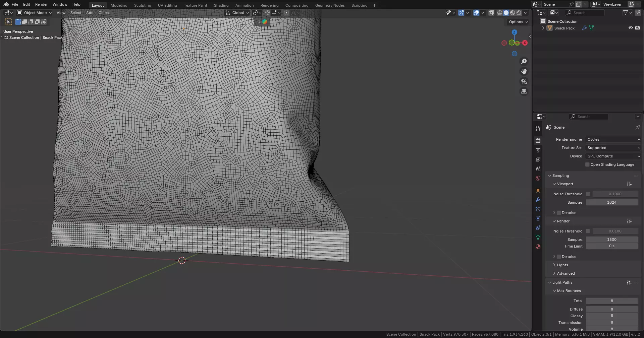Choose wireframe viewport shading
Screen dimensions: 644x338
click(500, 13)
